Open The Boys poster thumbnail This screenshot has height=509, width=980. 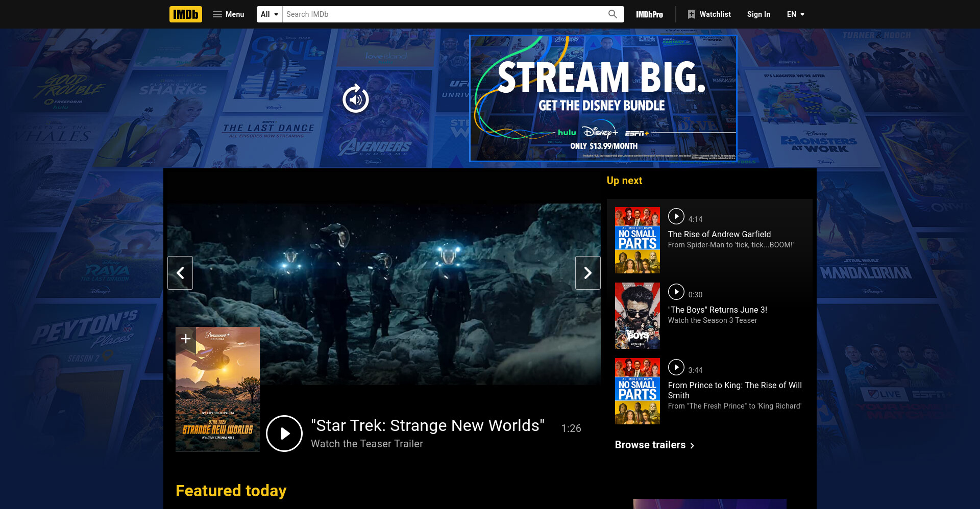[x=638, y=316]
